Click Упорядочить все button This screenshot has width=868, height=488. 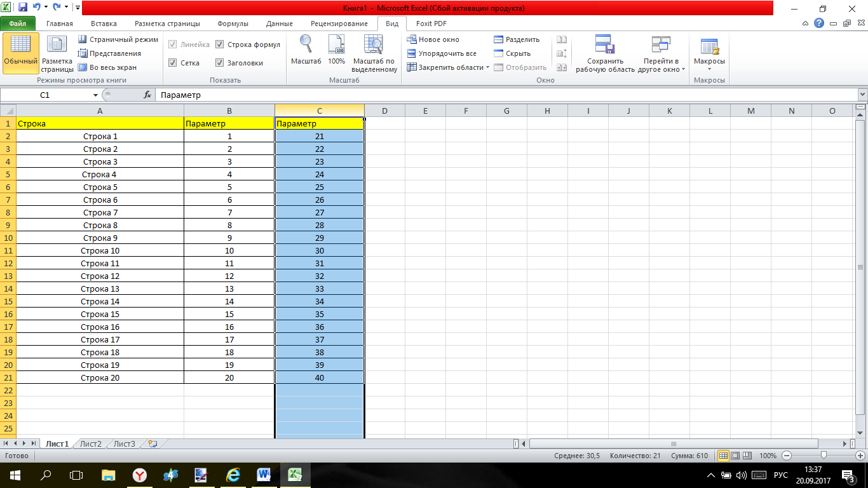[442, 53]
